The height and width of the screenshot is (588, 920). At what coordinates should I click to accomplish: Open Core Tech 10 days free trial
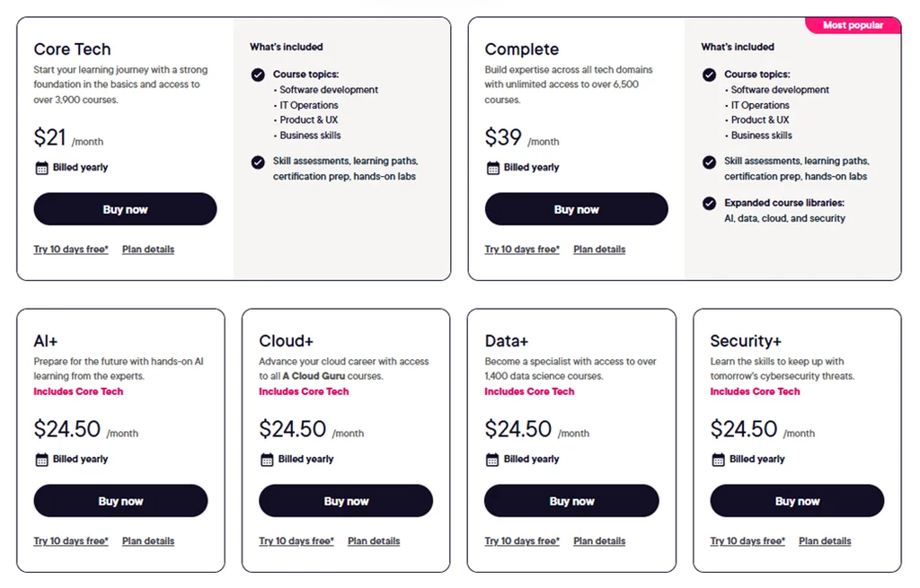(71, 250)
